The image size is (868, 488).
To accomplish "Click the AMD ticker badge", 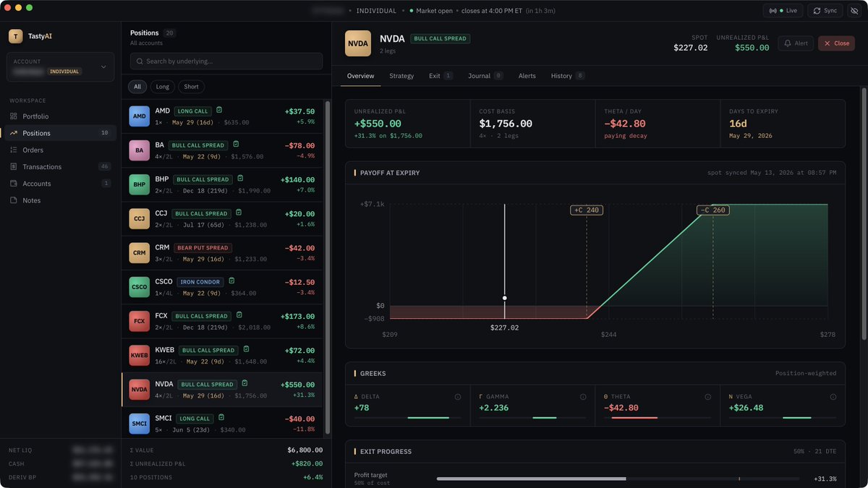I will tap(140, 116).
